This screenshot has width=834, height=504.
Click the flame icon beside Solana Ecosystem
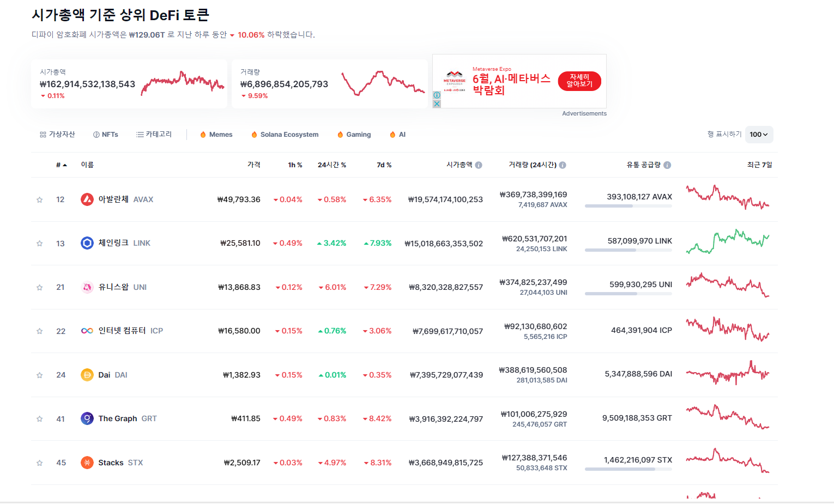[x=254, y=135]
